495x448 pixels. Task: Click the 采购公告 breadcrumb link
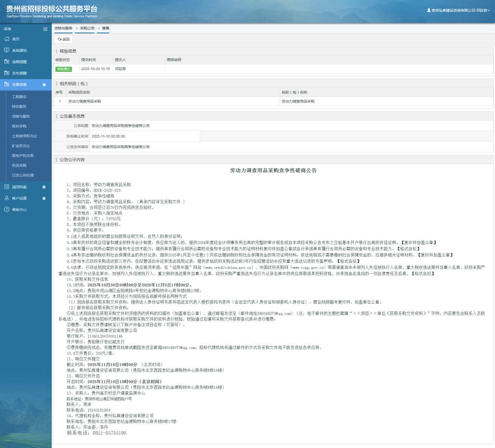coord(87,28)
